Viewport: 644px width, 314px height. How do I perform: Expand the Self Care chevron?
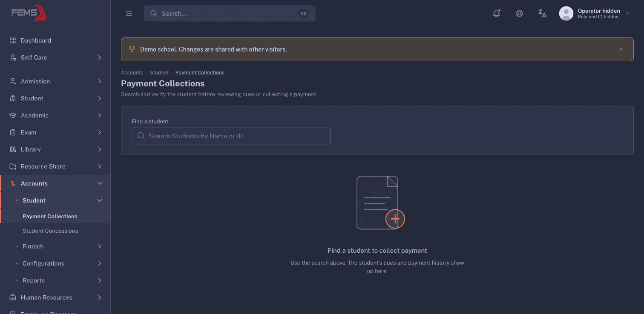[100, 57]
